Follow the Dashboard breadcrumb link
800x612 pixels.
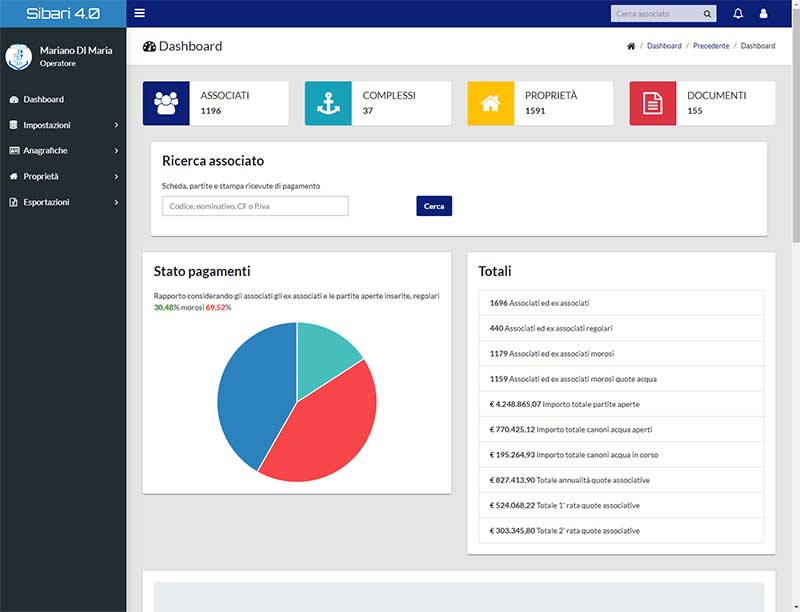[664, 46]
